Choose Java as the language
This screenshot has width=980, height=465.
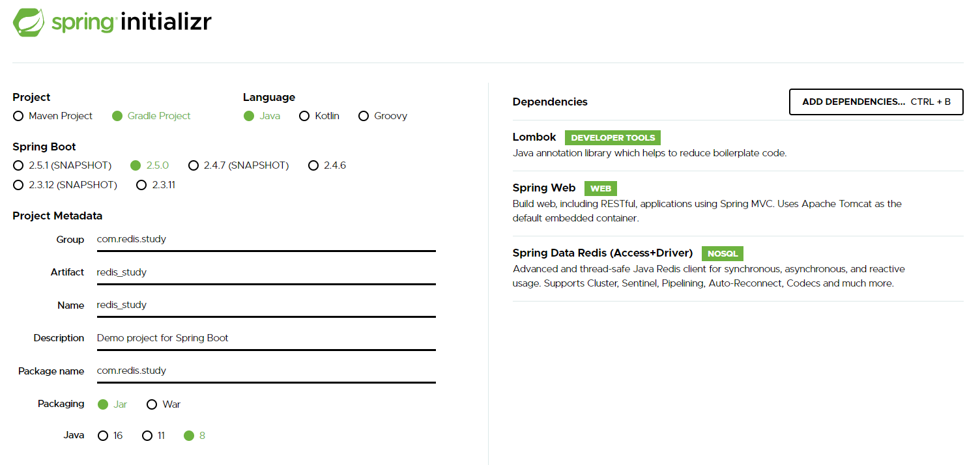[x=262, y=116]
